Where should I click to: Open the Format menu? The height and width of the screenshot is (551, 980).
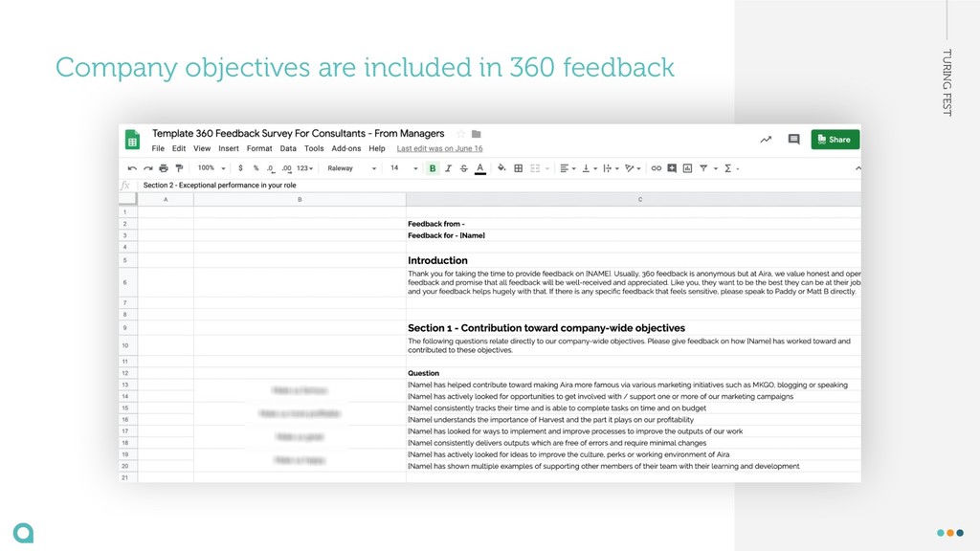(259, 148)
